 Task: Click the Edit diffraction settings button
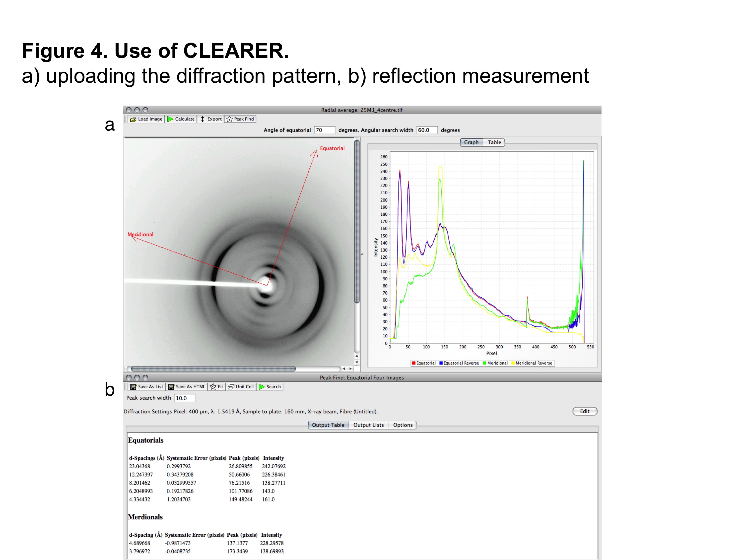585,411
